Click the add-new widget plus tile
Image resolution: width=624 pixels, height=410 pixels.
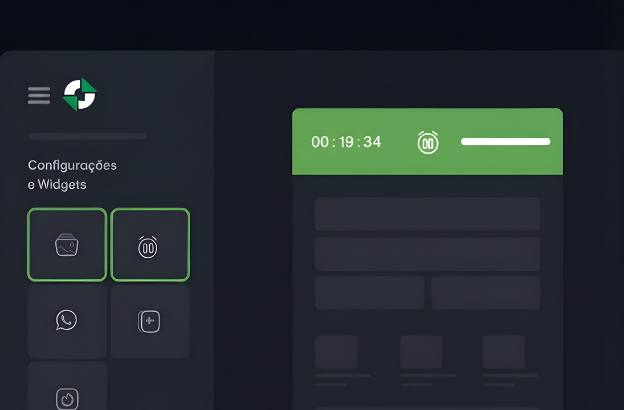[150, 321]
